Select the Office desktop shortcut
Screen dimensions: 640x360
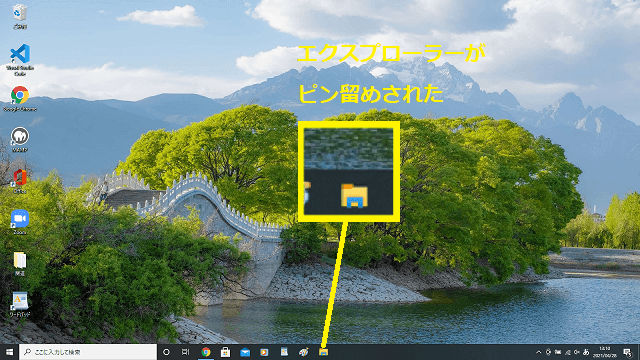coord(20,181)
